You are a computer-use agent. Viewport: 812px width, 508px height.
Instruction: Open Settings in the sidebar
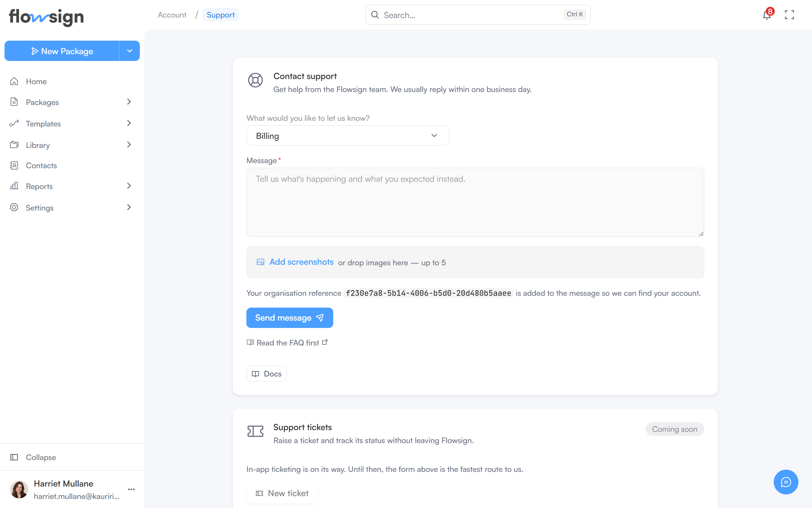coord(72,208)
